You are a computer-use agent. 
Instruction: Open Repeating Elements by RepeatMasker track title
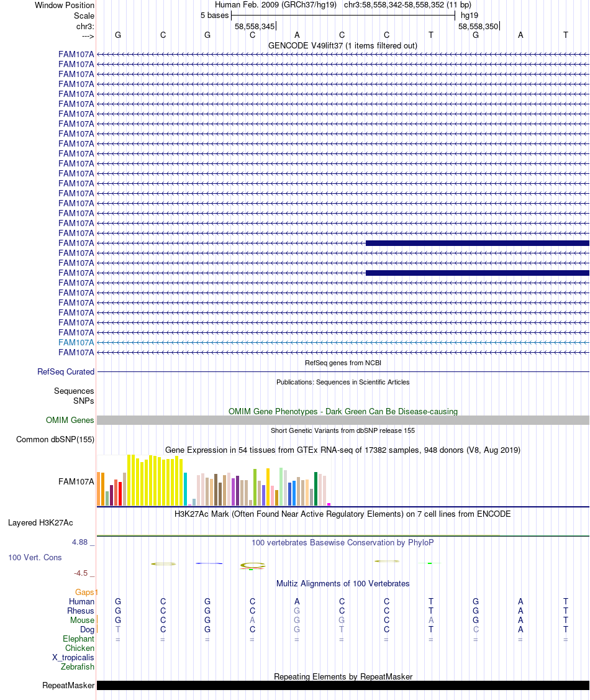(x=343, y=676)
